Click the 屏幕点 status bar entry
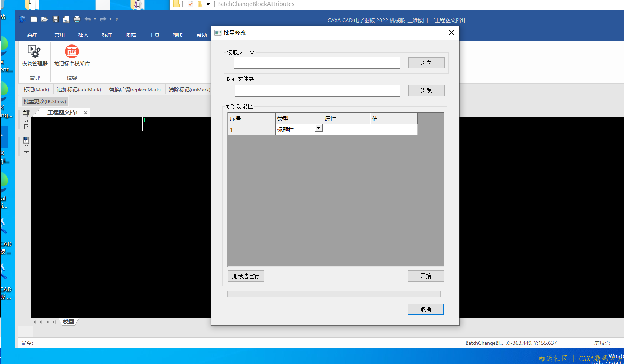Viewport: 624px width, 364px height. 602,343
